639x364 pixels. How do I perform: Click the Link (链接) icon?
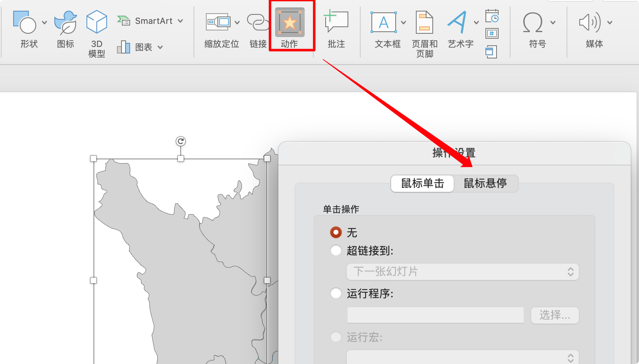point(258,22)
